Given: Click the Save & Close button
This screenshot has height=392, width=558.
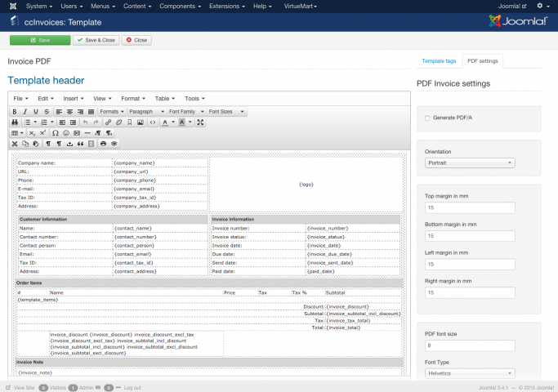Looking at the screenshot, I should click(x=96, y=40).
